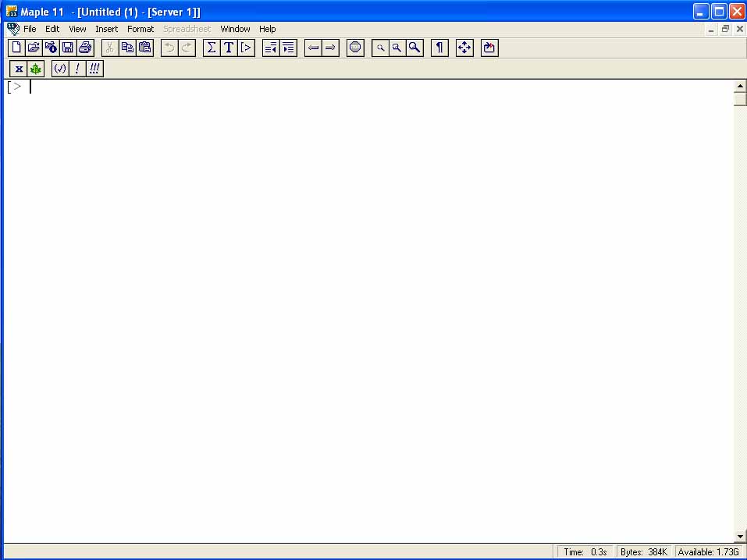Insert text with the T icon

(229, 48)
